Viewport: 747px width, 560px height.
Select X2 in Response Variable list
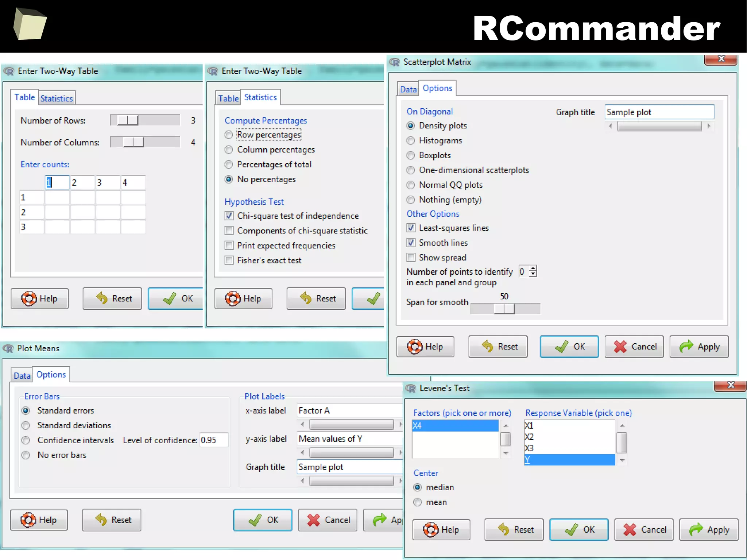[569, 437]
